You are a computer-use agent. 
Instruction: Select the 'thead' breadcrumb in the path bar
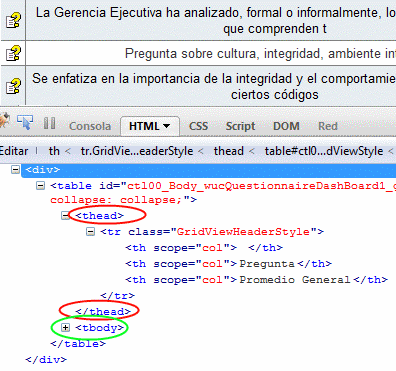tap(228, 151)
